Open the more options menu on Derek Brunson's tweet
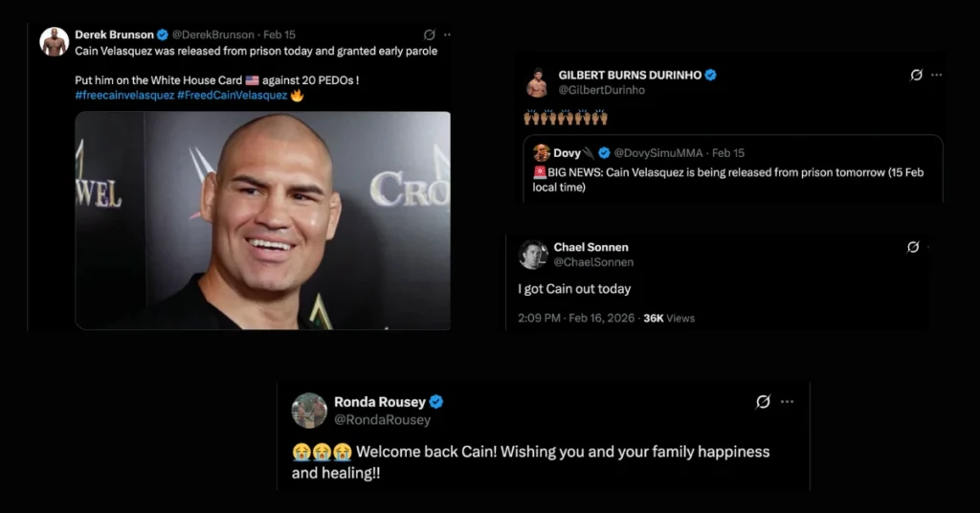The height and width of the screenshot is (513, 980). [x=447, y=35]
